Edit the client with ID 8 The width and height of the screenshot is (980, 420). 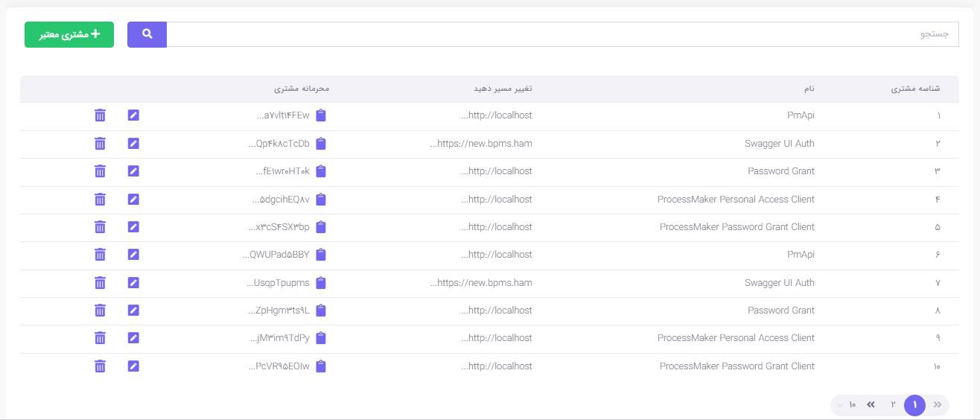pyautogui.click(x=133, y=311)
